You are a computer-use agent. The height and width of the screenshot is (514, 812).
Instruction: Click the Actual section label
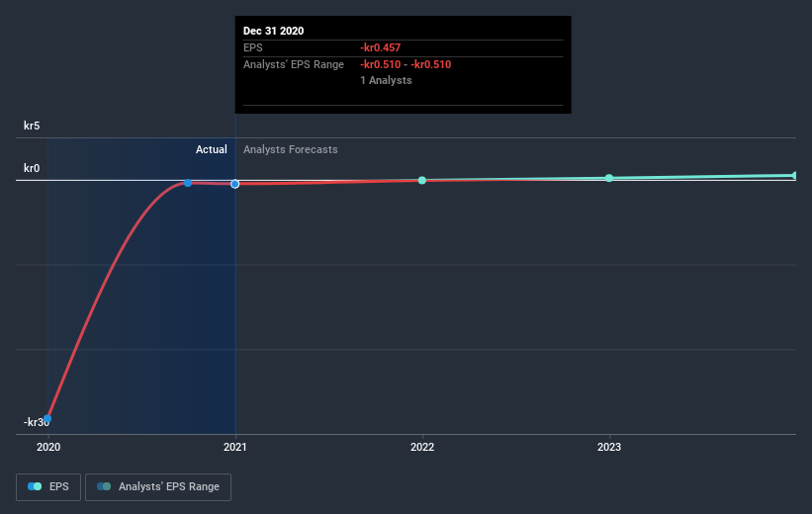click(212, 149)
